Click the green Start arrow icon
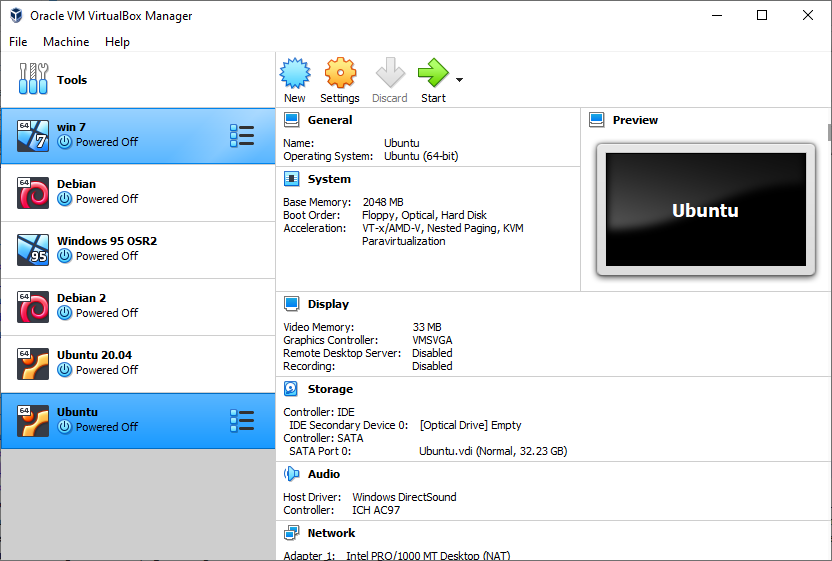 click(x=433, y=74)
